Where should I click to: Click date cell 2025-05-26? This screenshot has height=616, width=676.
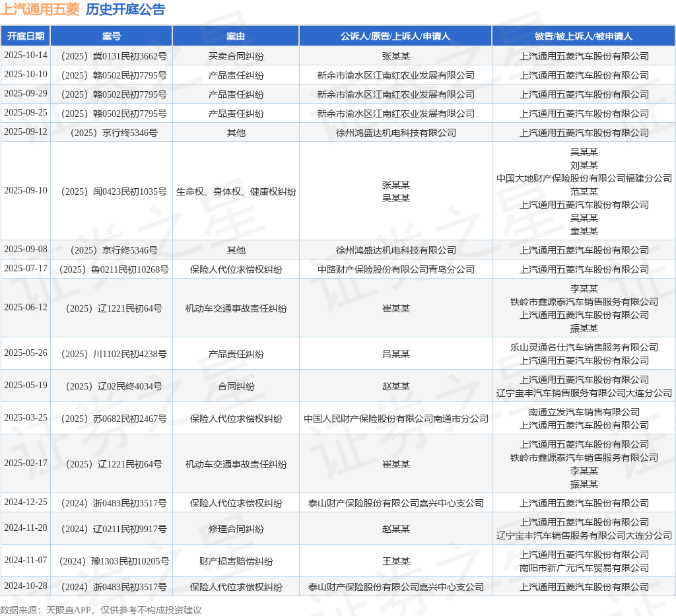click(26, 353)
